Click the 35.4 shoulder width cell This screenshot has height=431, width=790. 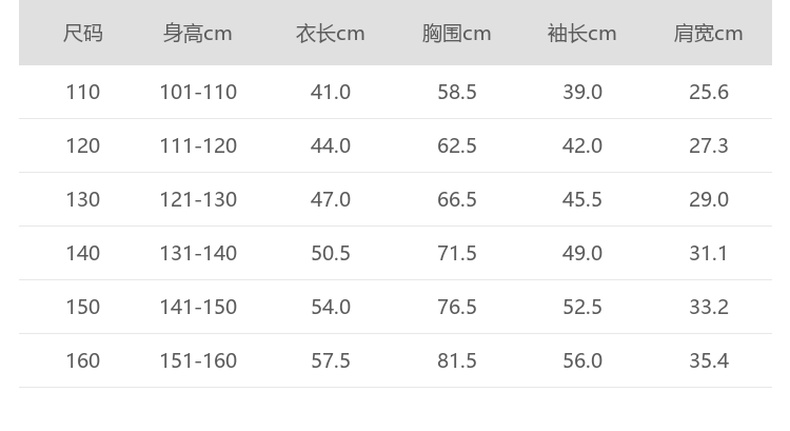[708, 361]
